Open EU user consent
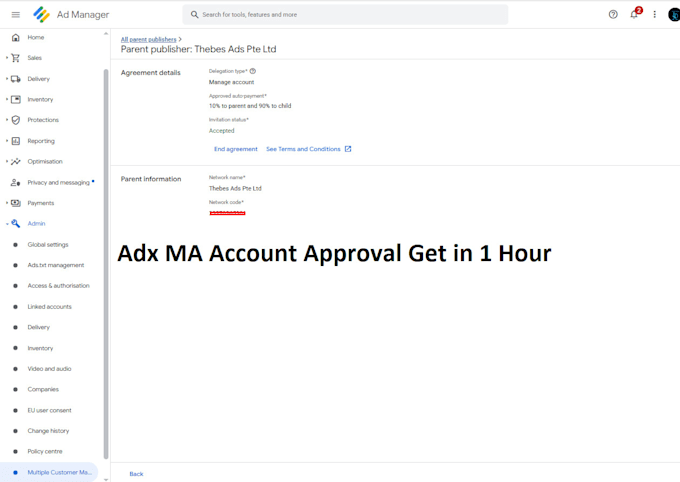This screenshot has height=482, width=680. [x=49, y=410]
